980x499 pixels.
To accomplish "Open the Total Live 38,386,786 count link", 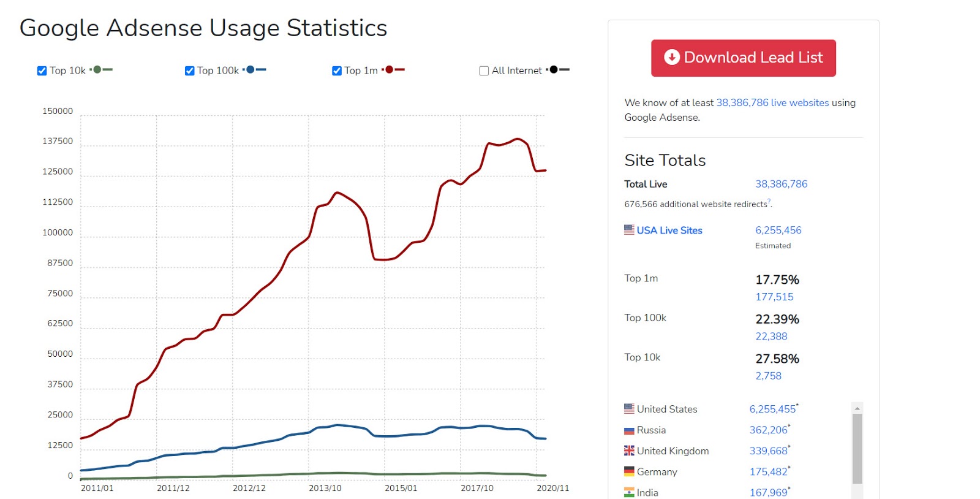I will pyautogui.click(x=781, y=184).
